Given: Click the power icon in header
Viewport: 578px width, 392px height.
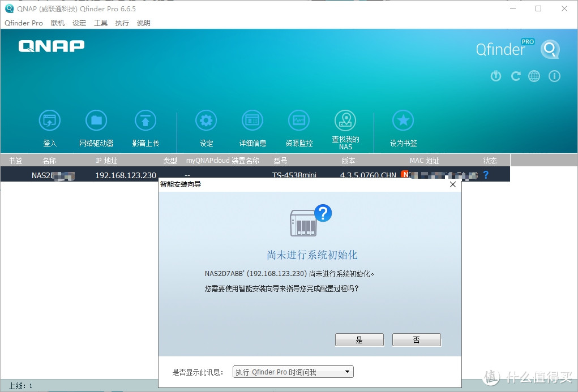Looking at the screenshot, I should click(496, 76).
